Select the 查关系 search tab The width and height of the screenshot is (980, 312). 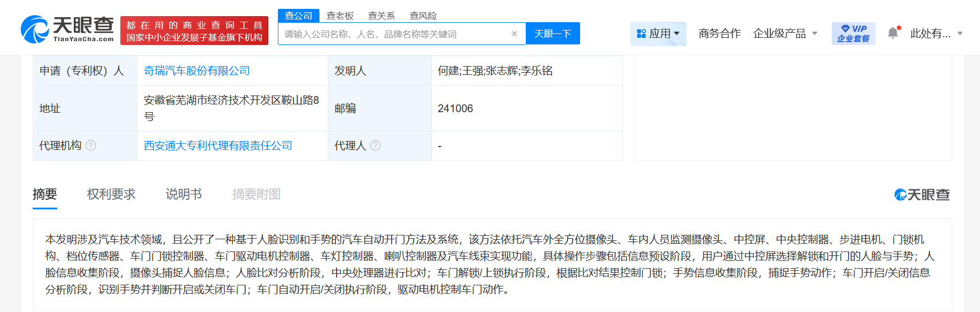tap(382, 16)
